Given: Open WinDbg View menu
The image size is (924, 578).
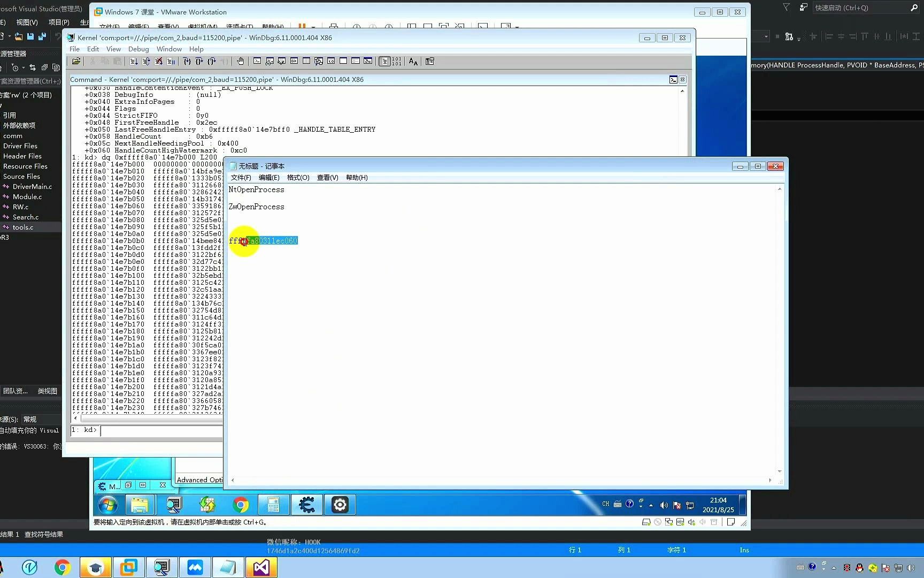Looking at the screenshot, I should 113,49.
